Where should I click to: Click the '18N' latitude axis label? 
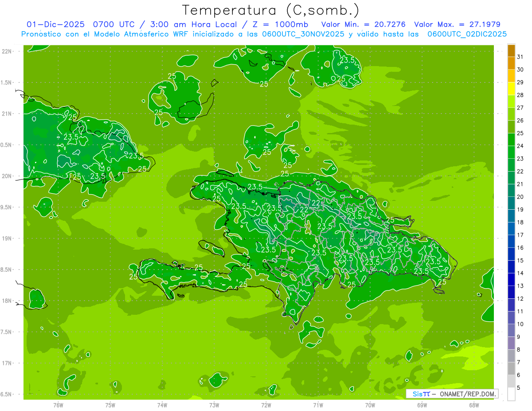click(7, 301)
